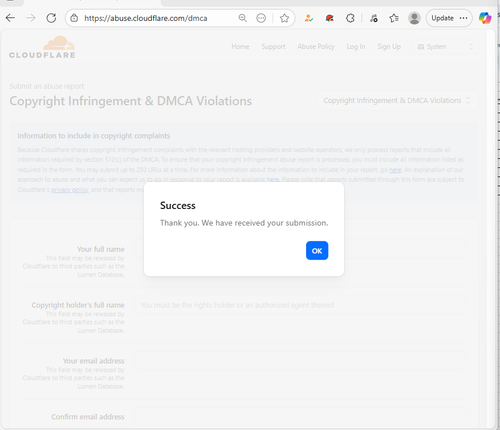
Task: Open Support in navigation
Action: coord(273,47)
